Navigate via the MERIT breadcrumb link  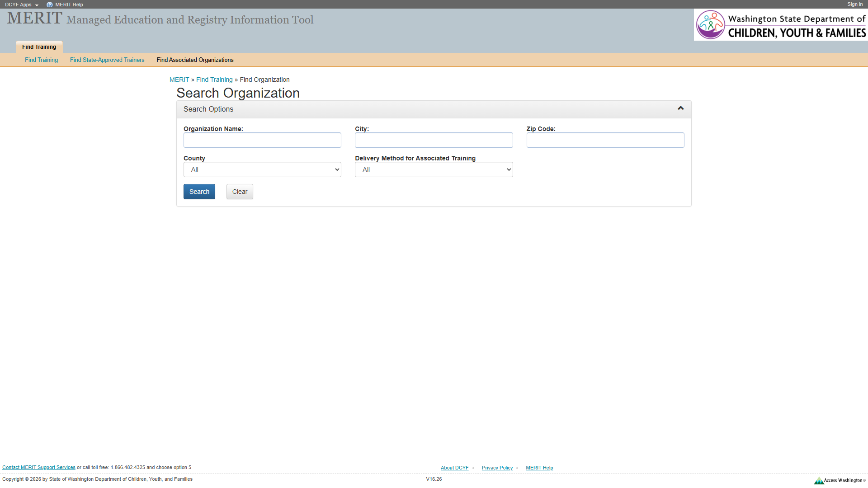coord(179,80)
